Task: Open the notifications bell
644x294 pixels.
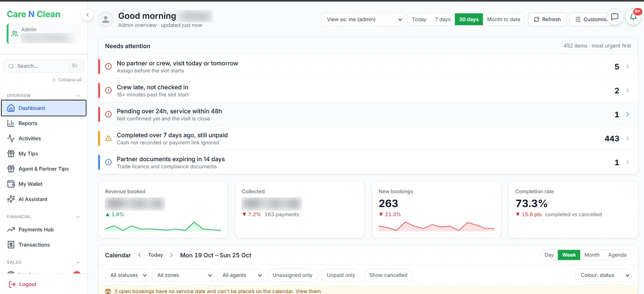Action: click(x=633, y=17)
